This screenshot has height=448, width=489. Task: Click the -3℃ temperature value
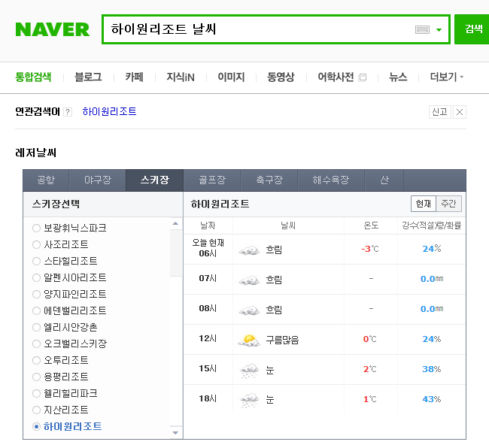tap(370, 249)
